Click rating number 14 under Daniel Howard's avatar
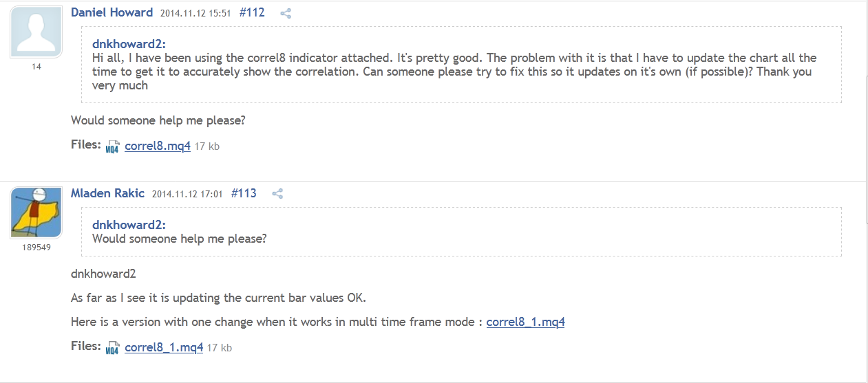The image size is (868, 383). 36,67
